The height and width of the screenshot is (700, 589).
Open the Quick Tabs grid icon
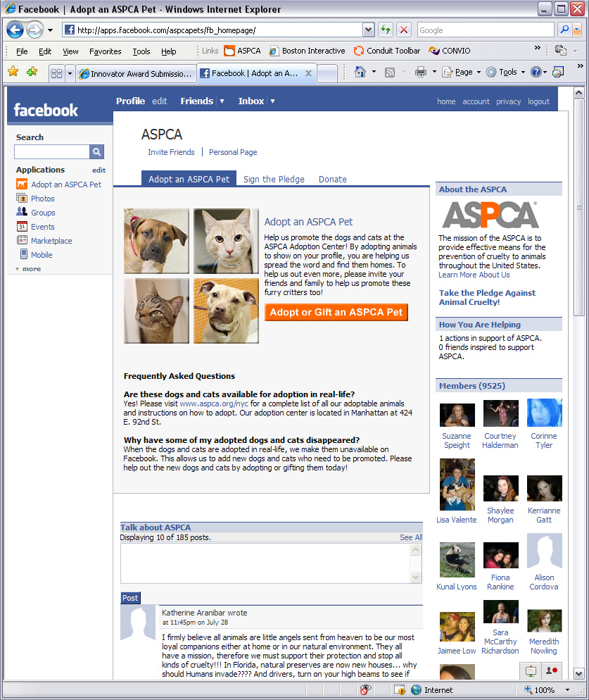coord(56,73)
